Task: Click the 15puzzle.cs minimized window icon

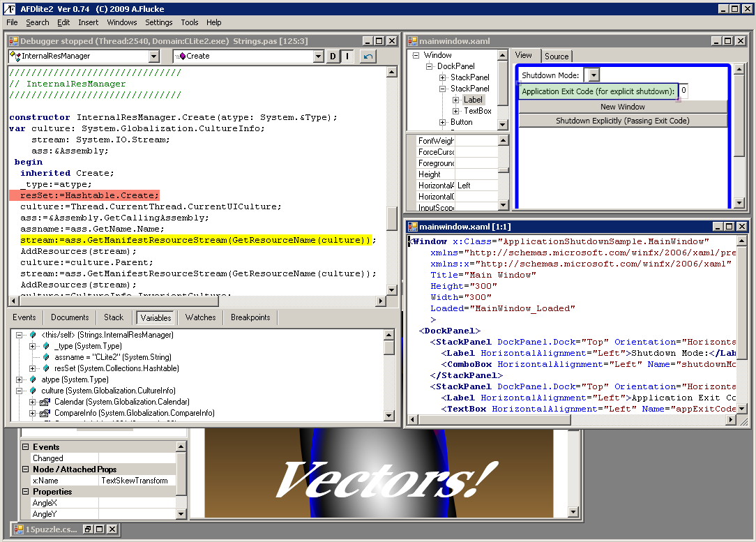Action: [x=18, y=529]
